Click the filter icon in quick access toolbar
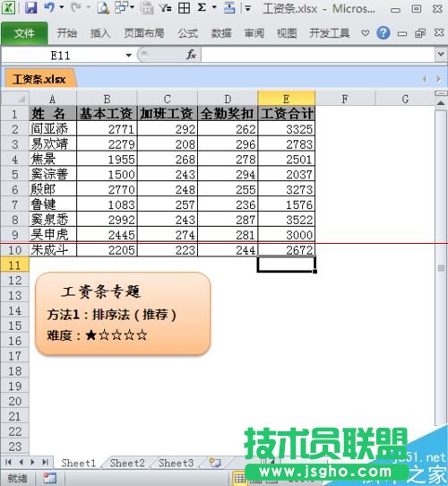448x486 pixels. point(166,8)
